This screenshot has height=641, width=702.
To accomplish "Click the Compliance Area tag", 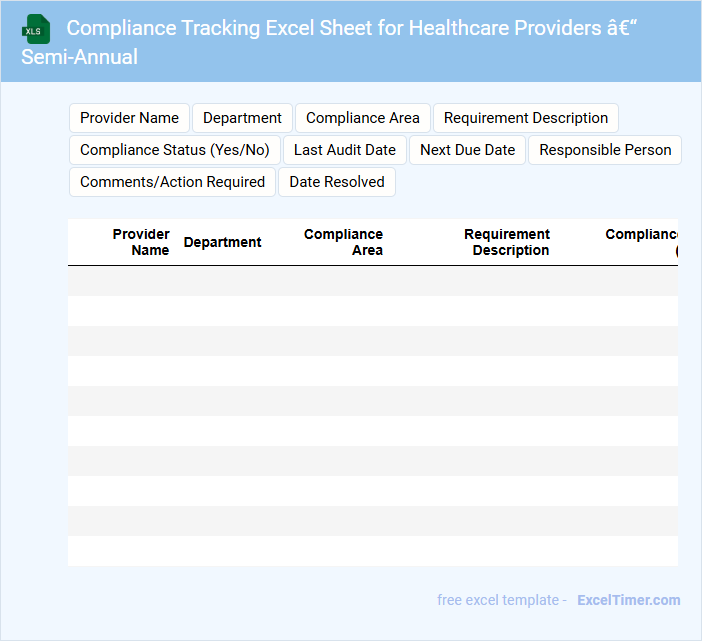I will 362,118.
